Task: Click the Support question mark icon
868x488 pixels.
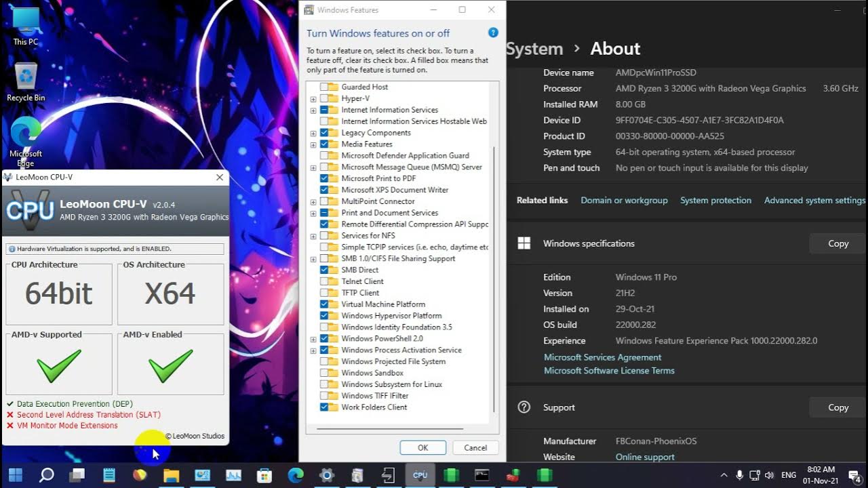Action: click(x=524, y=407)
